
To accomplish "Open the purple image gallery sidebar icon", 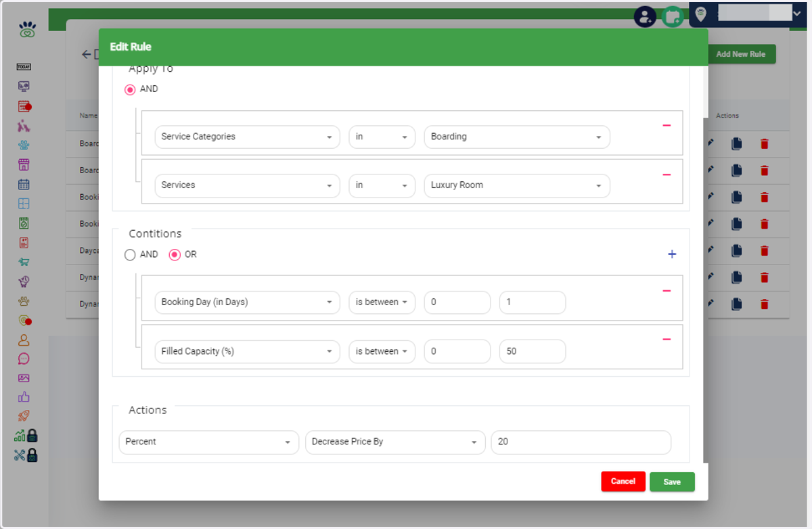I will pyautogui.click(x=24, y=378).
